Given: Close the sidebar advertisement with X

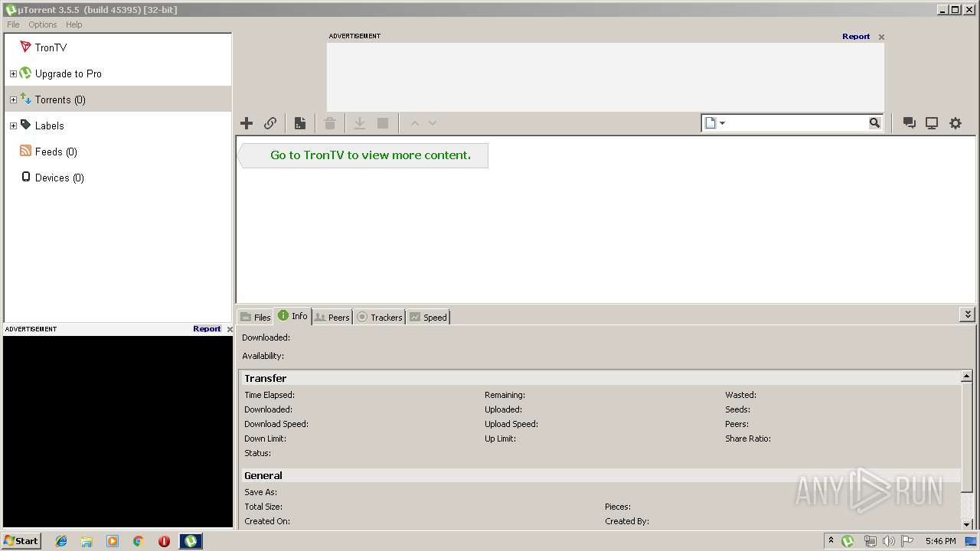Looking at the screenshot, I should [230, 329].
